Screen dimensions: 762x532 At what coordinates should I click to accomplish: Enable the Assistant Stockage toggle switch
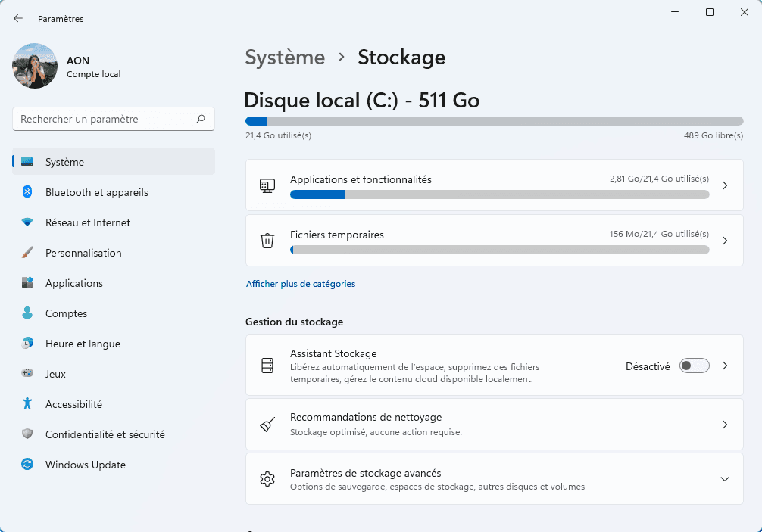(694, 366)
